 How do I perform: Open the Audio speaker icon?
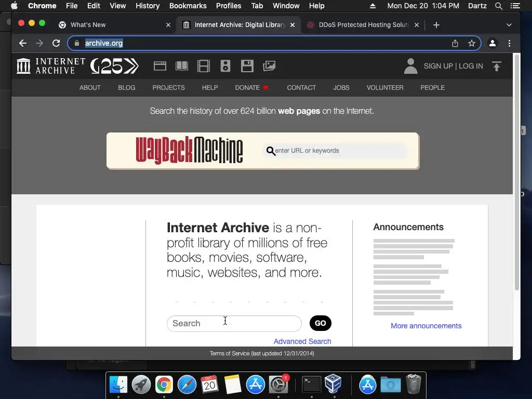225,66
